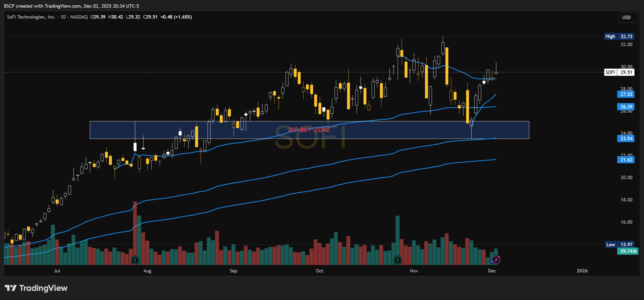Click the Low 13.97 price label

[619, 244]
